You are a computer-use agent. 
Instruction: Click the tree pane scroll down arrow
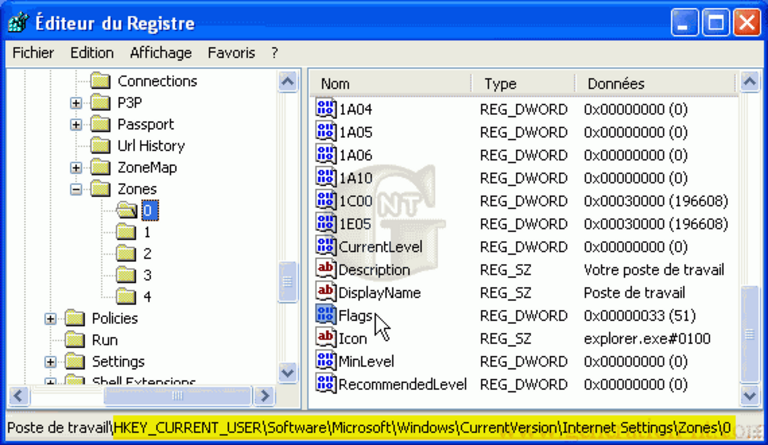pyautogui.click(x=288, y=373)
